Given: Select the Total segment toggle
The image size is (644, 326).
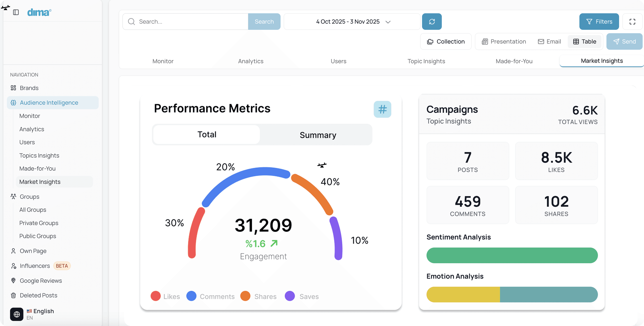Looking at the screenshot, I should click(207, 134).
